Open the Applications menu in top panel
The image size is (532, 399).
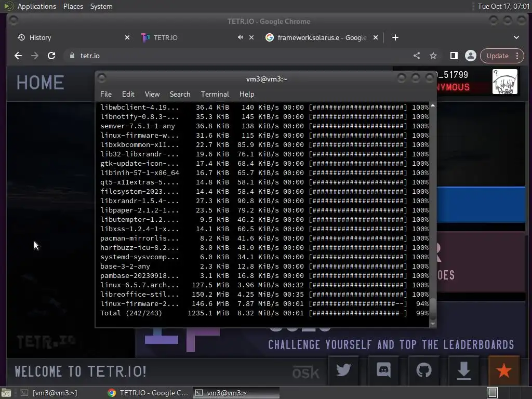pyautogui.click(x=37, y=6)
